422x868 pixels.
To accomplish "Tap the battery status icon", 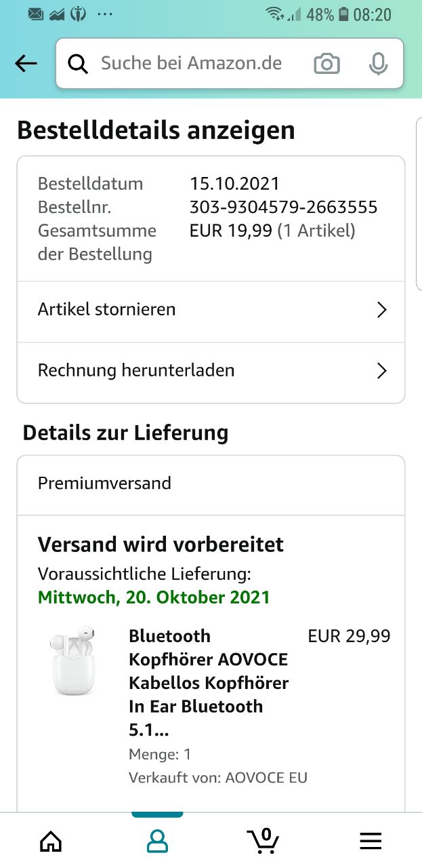I will pos(343,14).
